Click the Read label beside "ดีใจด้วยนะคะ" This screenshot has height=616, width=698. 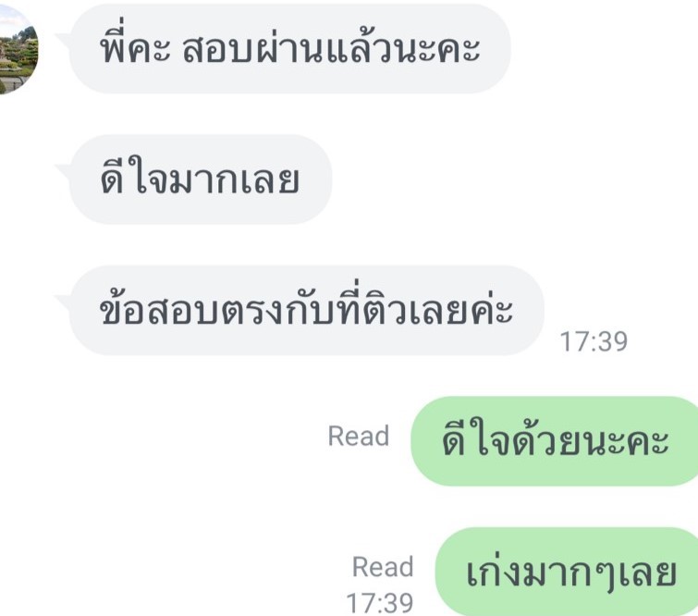[359, 436]
